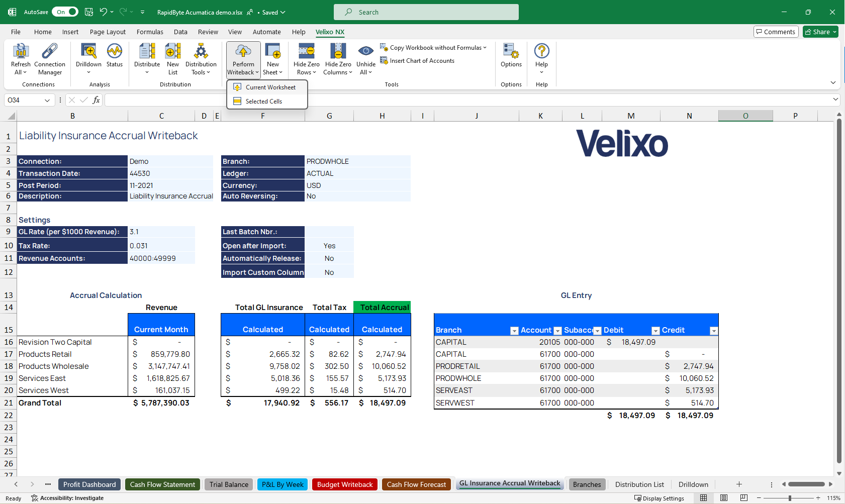Open Distribution Tools
The width and height of the screenshot is (845, 504).
[x=201, y=59]
